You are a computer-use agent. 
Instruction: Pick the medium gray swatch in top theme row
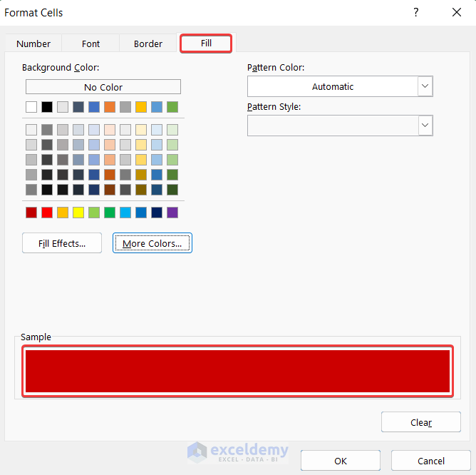point(125,107)
